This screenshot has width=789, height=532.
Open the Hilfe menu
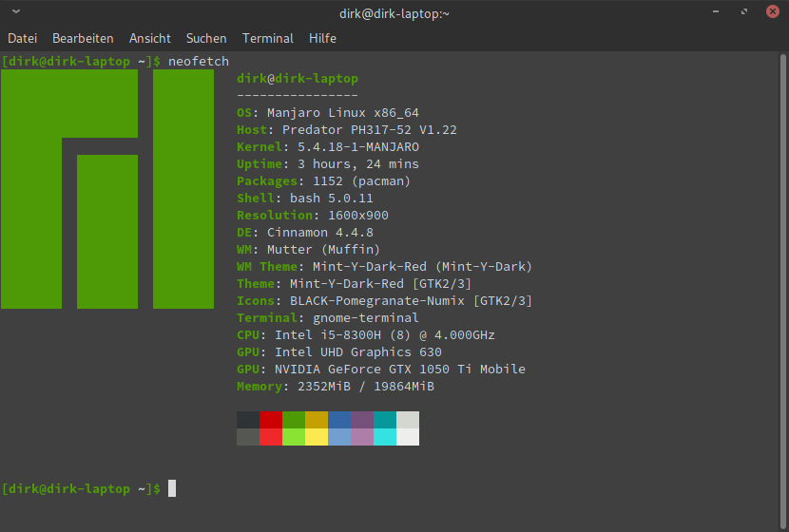(322, 38)
